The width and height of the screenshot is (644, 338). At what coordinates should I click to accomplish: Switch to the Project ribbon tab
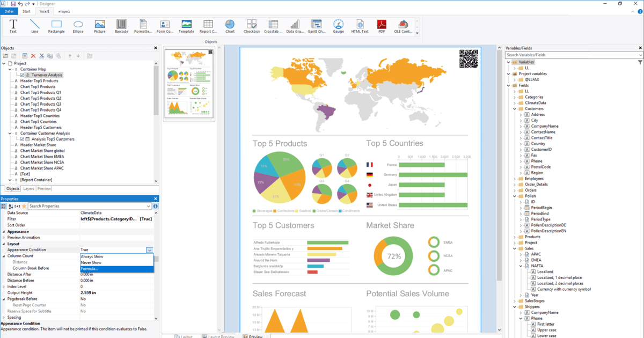click(64, 11)
